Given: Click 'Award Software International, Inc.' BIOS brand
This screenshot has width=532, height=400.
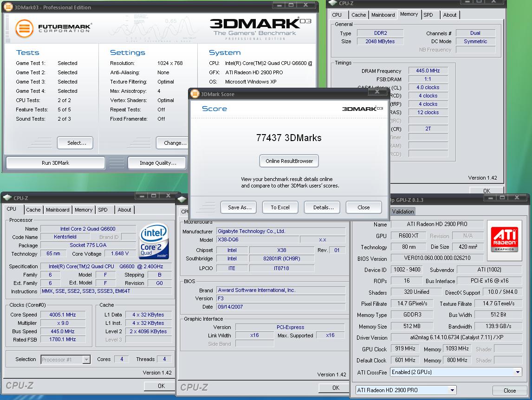Looking at the screenshot, I should coord(280,290).
